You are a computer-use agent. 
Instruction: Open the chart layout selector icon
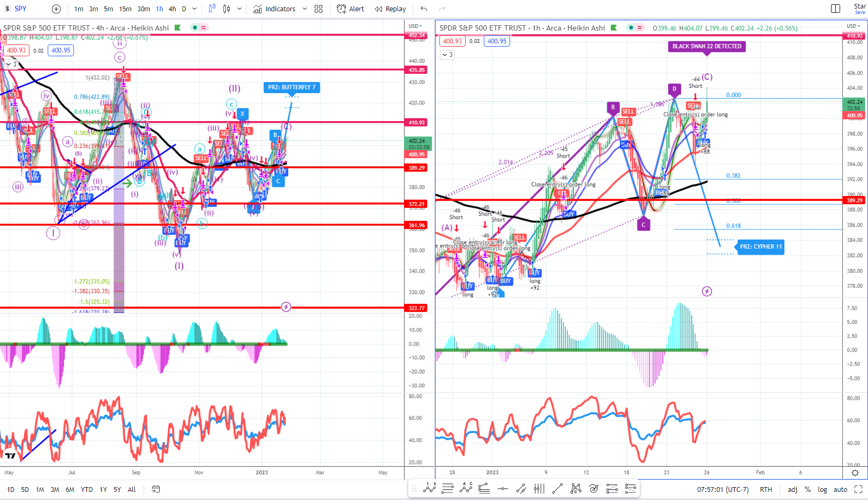(x=835, y=9)
